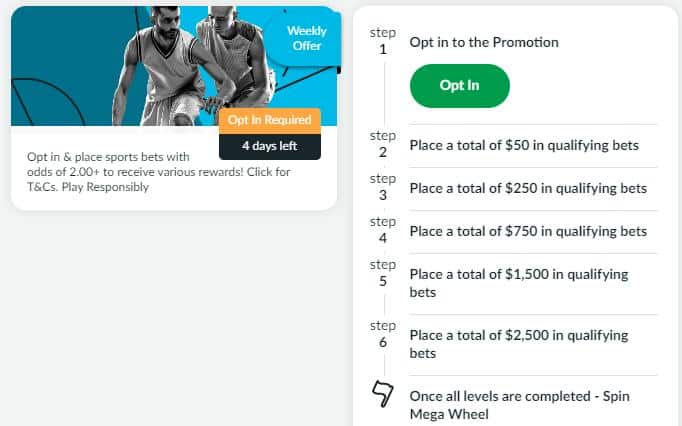
Task: Select the step 3 marker
Action: 382,188
